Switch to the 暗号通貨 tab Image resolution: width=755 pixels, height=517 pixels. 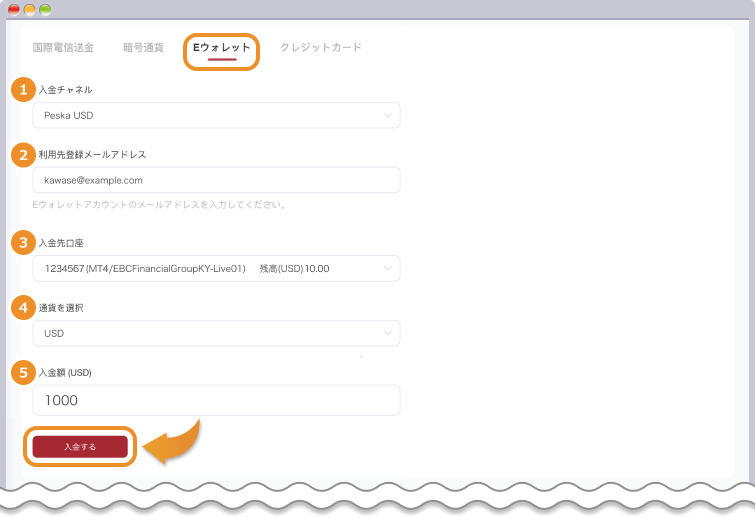(x=143, y=47)
